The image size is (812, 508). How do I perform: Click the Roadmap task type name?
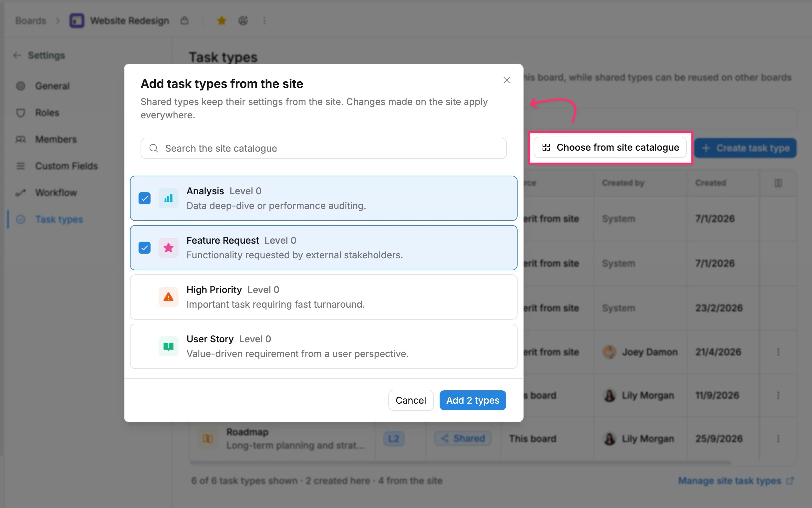point(247,432)
